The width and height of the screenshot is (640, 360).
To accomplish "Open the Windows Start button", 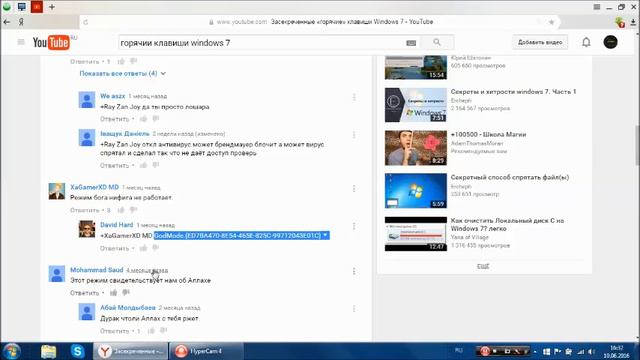I will click(12, 351).
